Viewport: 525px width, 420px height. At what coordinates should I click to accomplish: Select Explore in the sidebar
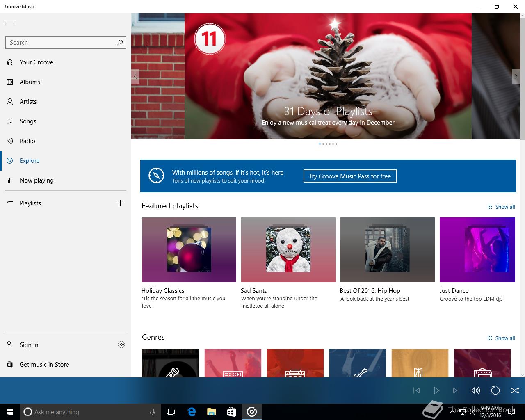(66, 161)
